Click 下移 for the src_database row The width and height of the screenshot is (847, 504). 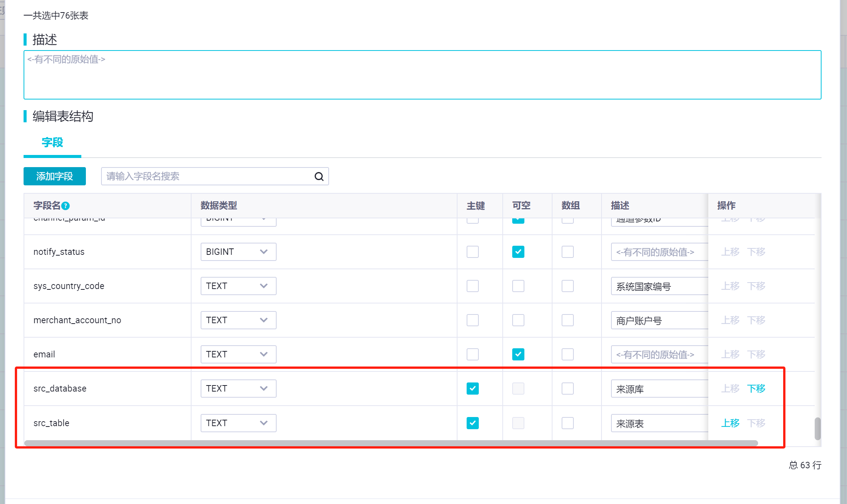coord(756,389)
